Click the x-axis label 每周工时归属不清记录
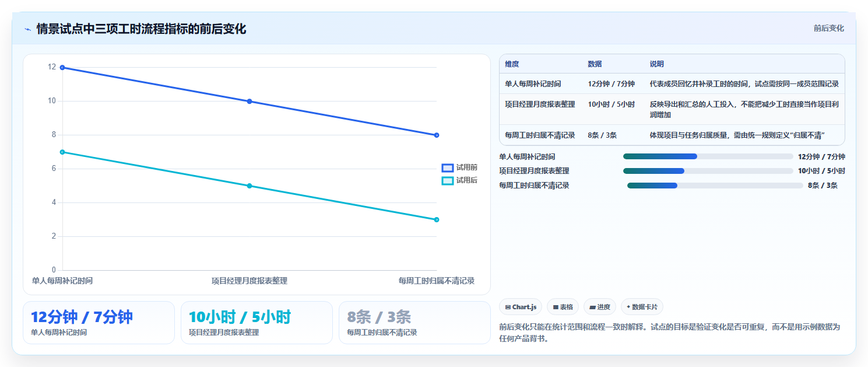868x367 pixels. point(437,281)
